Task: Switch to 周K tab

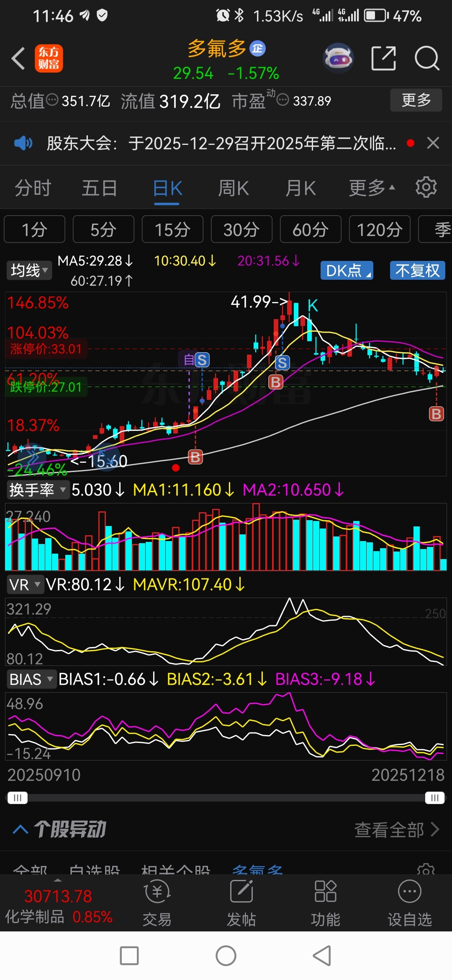Action: 234,188
